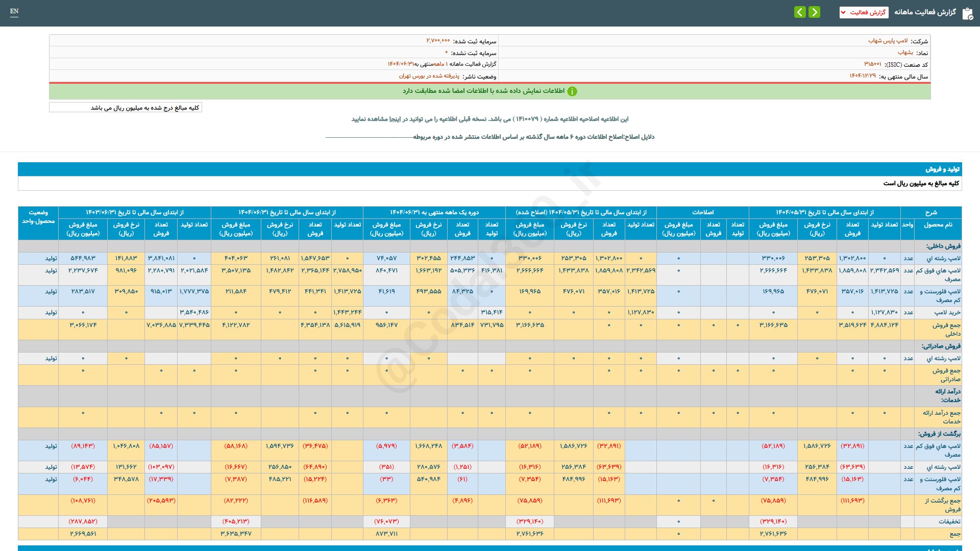980x551 pixels.
Task: Click the وضعیت محصول-واحد column header
Action: click(x=38, y=217)
